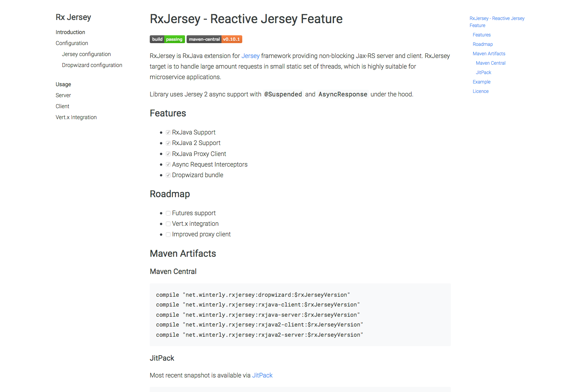
Task: Jump to Maven Artifacts in table of contents
Action: [x=489, y=54]
